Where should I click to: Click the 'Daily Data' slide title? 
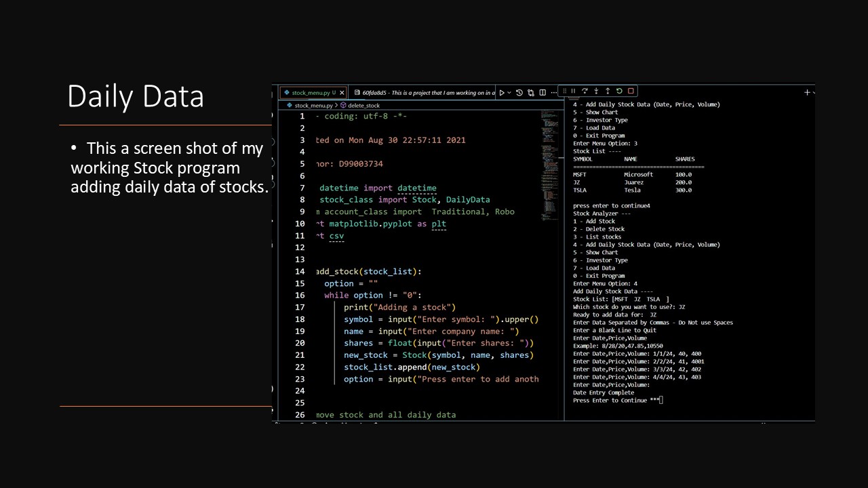136,96
